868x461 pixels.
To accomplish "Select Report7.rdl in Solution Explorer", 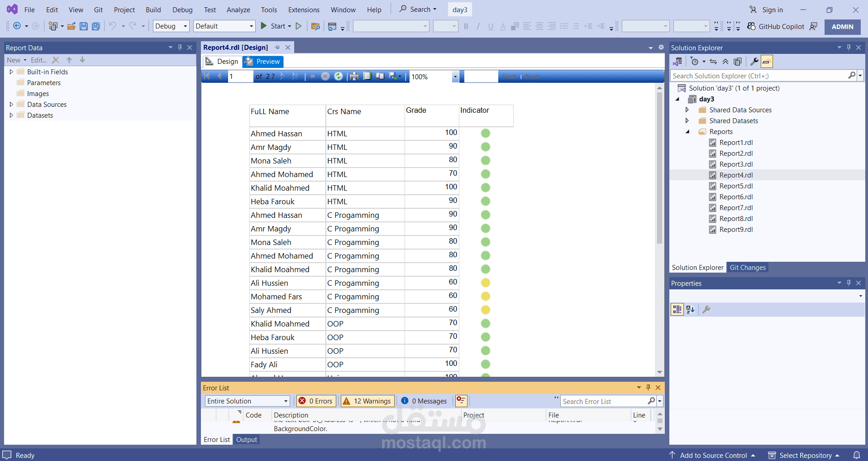I will (736, 208).
